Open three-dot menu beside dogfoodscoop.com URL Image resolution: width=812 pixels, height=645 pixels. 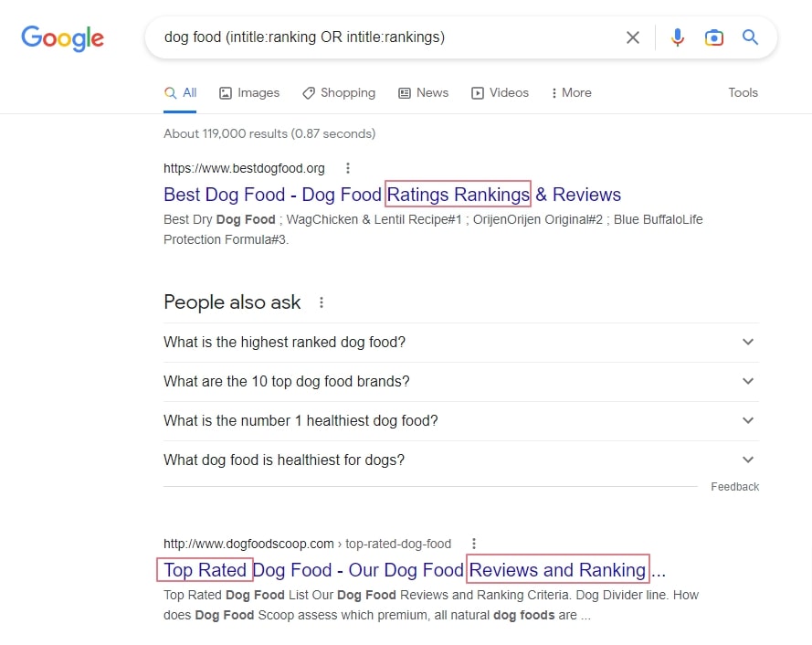tap(474, 544)
